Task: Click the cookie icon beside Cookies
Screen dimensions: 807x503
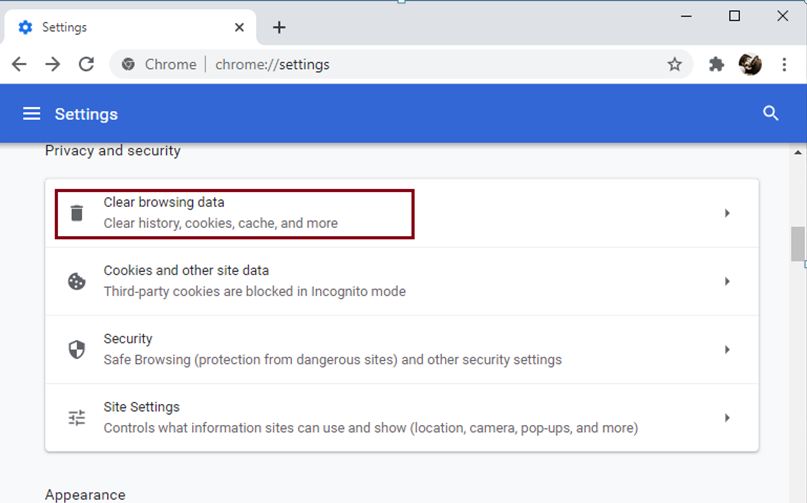Action: pos(77,281)
